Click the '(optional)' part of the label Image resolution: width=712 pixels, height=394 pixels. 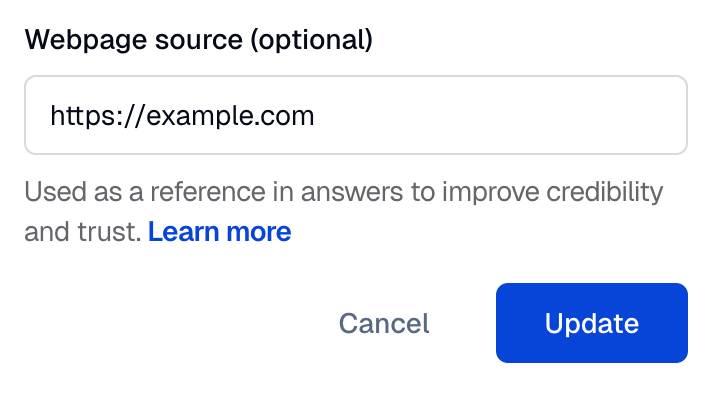tap(312, 40)
